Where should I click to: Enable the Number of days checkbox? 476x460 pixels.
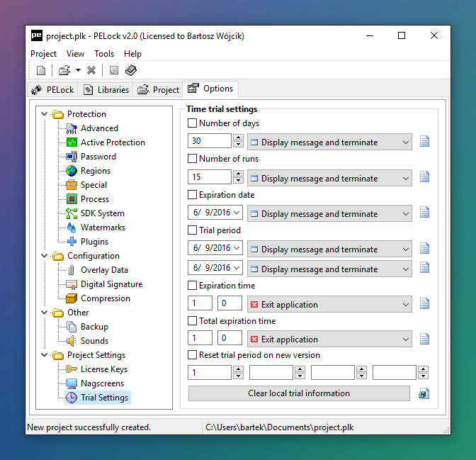tap(192, 123)
